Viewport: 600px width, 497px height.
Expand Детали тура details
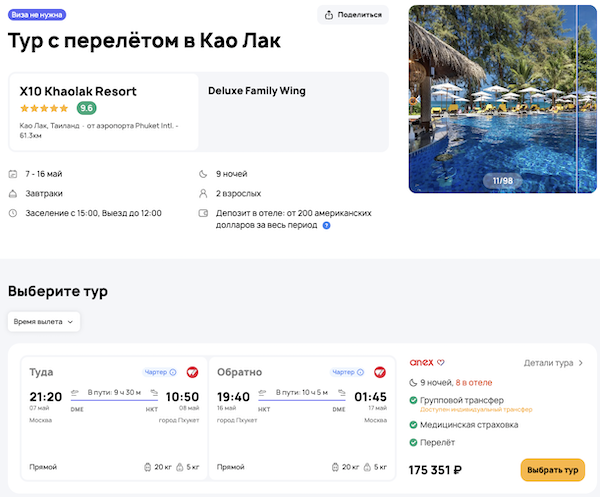coord(554,363)
